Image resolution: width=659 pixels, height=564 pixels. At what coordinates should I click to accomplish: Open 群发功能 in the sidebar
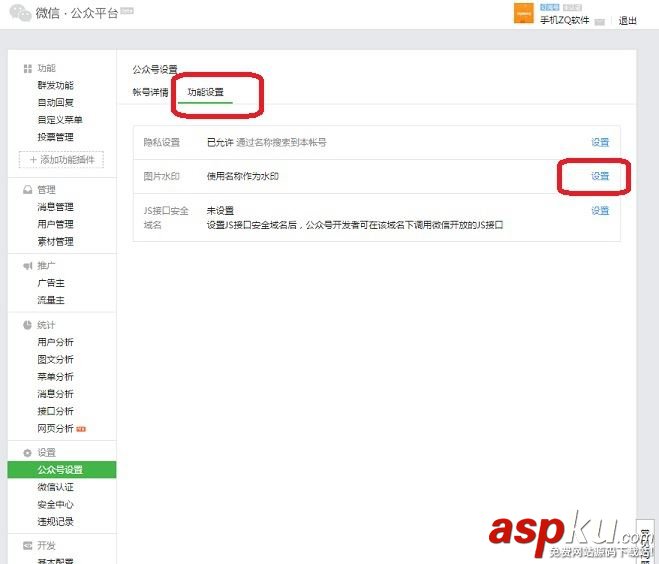coord(55,85)
